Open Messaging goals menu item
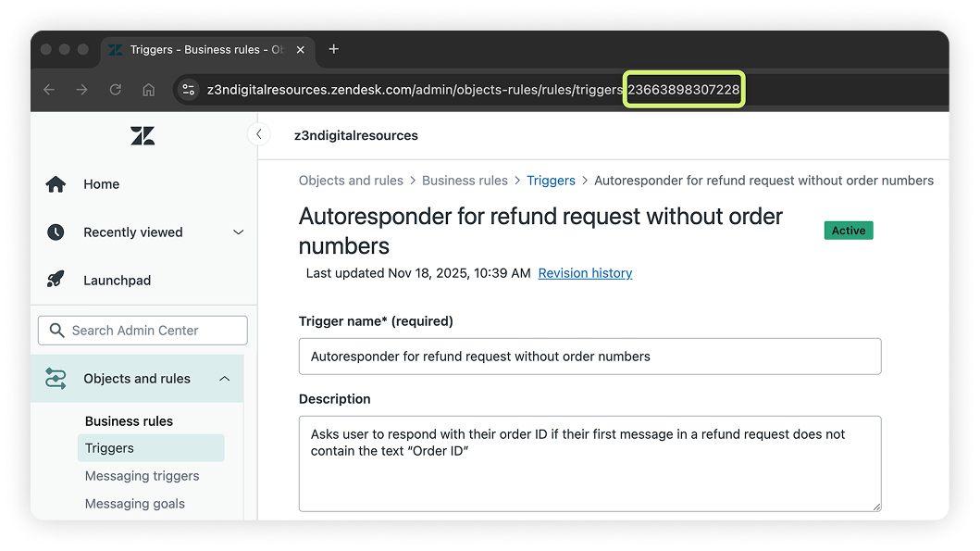Screen dimensions: 980x551 [x=134, y=504]
